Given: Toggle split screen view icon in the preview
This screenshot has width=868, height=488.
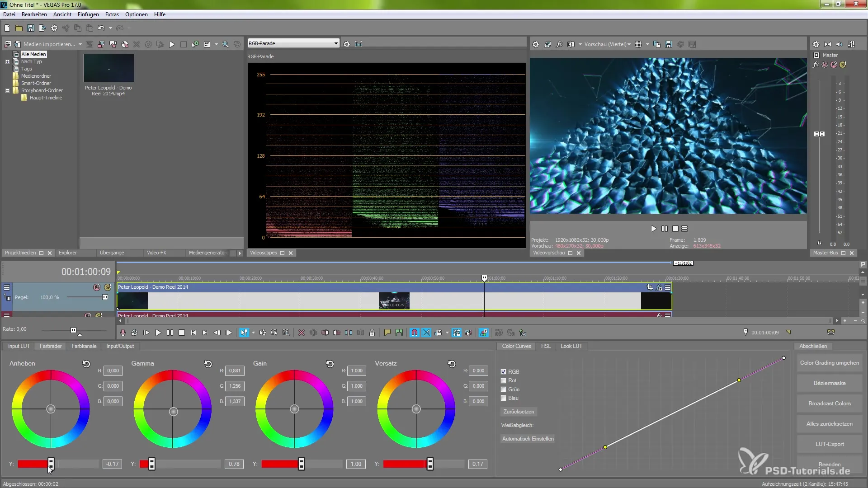Looking at the screenshot, I should [x=571, y=44].
